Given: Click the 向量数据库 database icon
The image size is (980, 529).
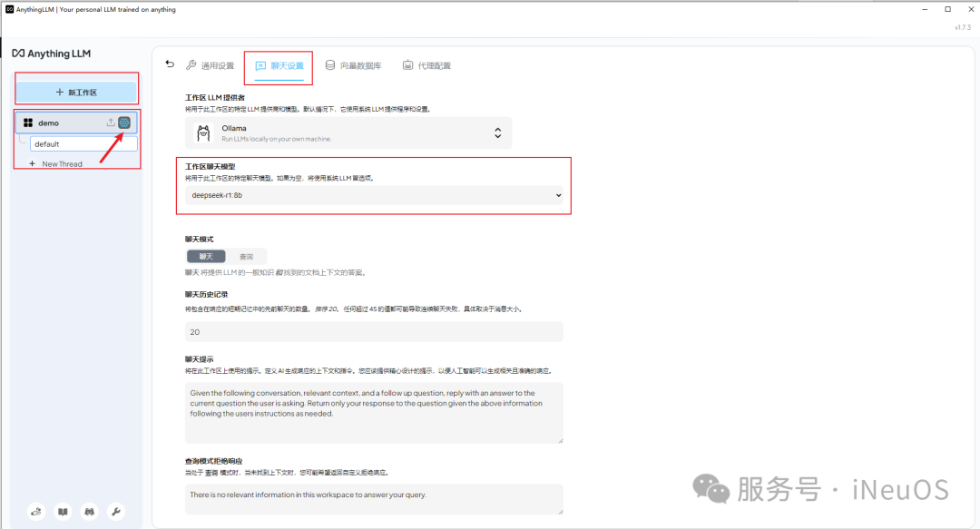Looking at the screenshot, I should coord(330,65).
